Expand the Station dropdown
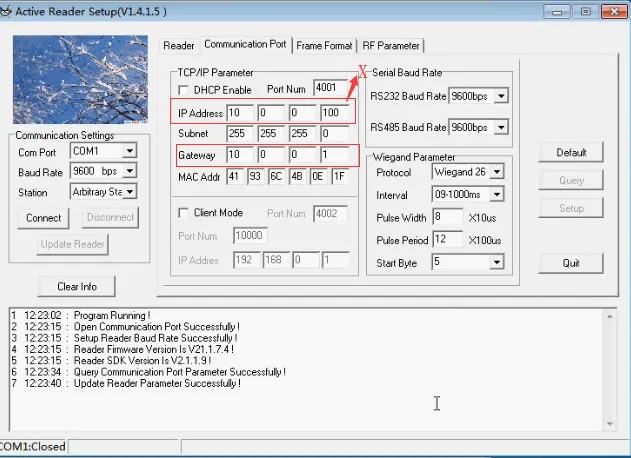The height and width of the screenshot is (458, 631). coord(130,192)
